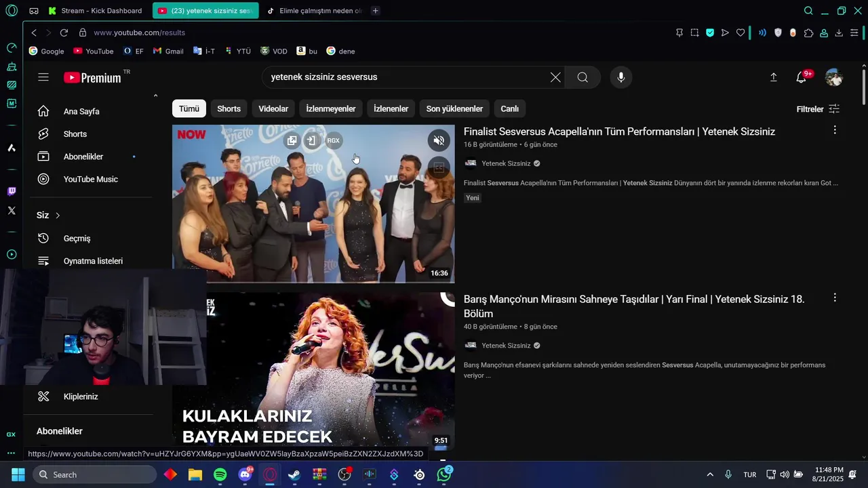Reload the current page
Screen dimensions: 868x488
coord(64,33)
